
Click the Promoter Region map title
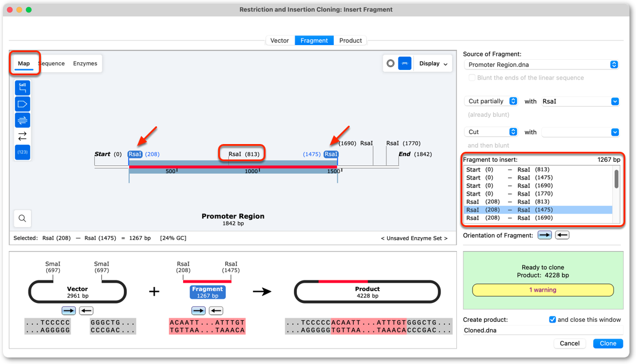[233, 216]
